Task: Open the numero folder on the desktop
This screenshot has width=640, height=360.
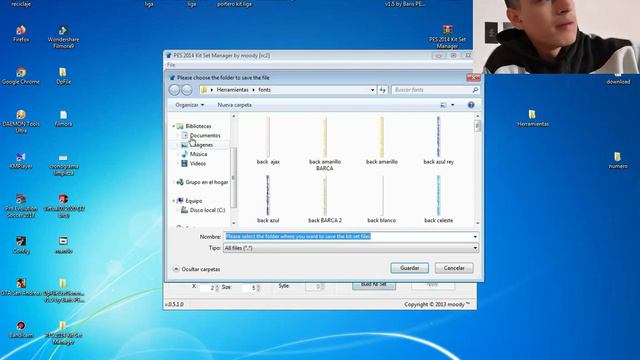Action: pyautogui.click(x=618, y=160)
